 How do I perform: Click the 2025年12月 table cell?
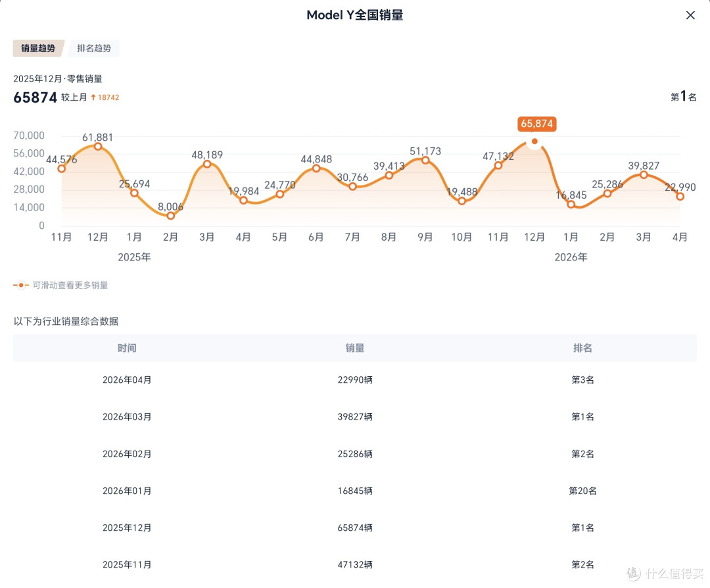(x=127, y=527)
